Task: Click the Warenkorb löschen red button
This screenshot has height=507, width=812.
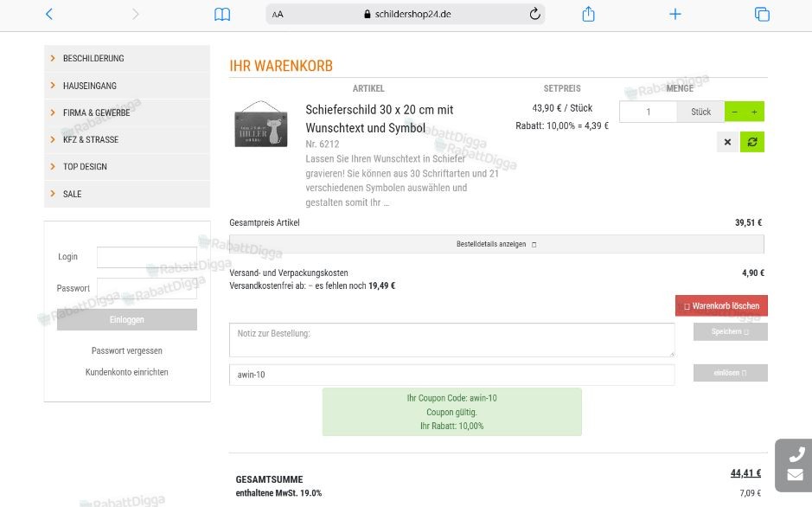Action: pyautogui.click(x=721, y=305)
